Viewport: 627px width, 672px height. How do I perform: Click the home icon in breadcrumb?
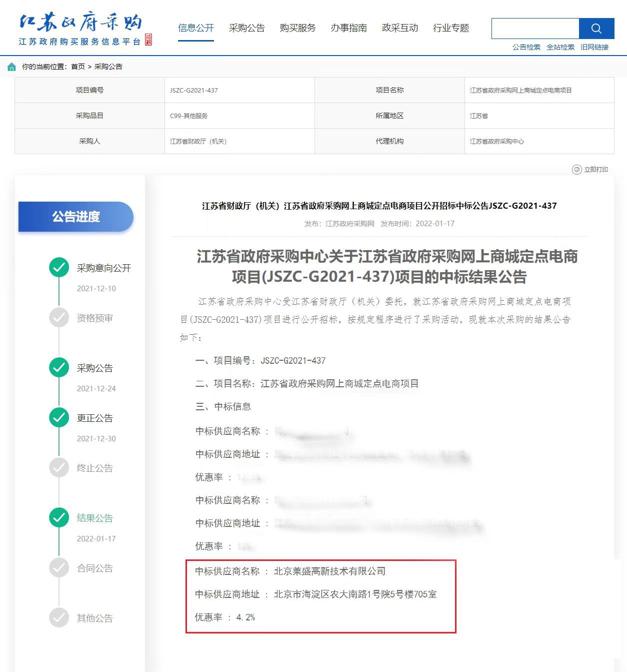pyautogui.click(x=11, y=67)
